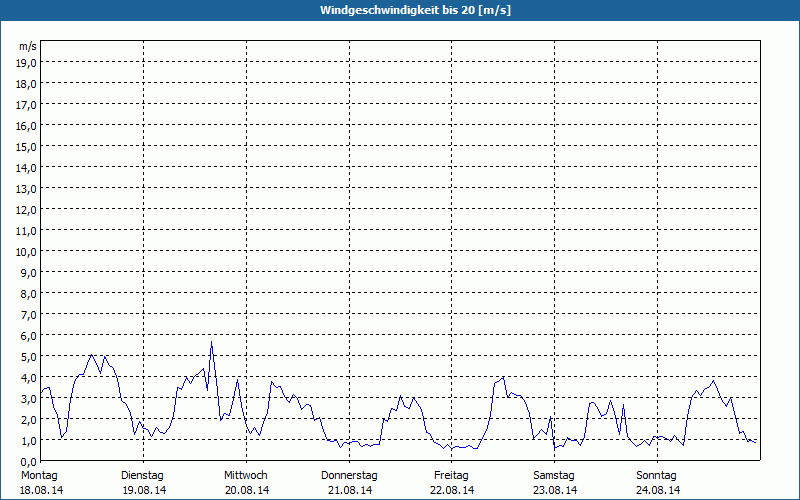The image size is (800, 500).
Task: Click the date '21.08.14'
Action: [x=350, y=490]
